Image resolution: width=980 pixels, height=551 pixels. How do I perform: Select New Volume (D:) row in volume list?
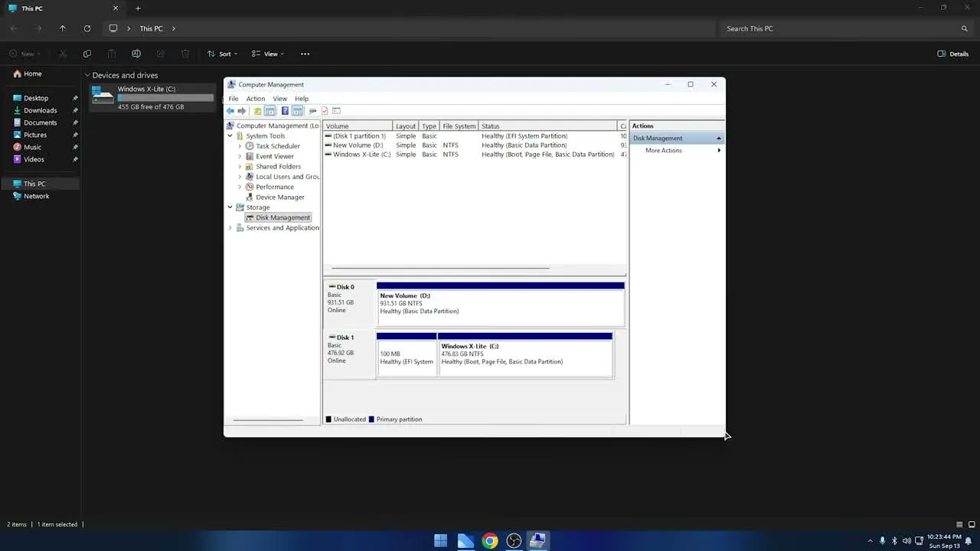(x=475, y=145)
